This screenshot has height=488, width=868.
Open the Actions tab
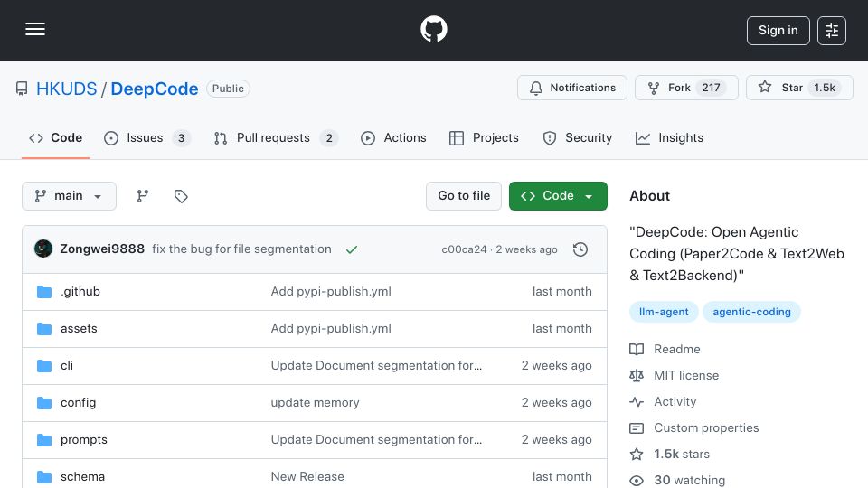[x=393, y=137]
